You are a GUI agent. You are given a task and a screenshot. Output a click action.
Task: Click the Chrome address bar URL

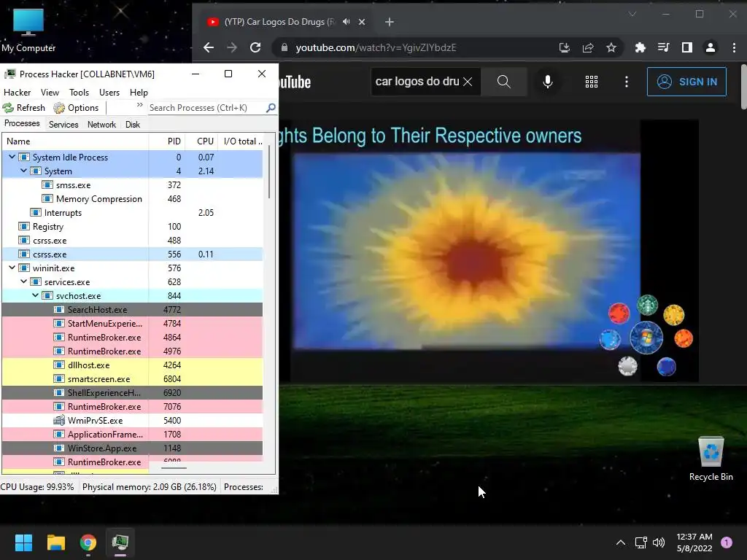(x=376, y=47)
